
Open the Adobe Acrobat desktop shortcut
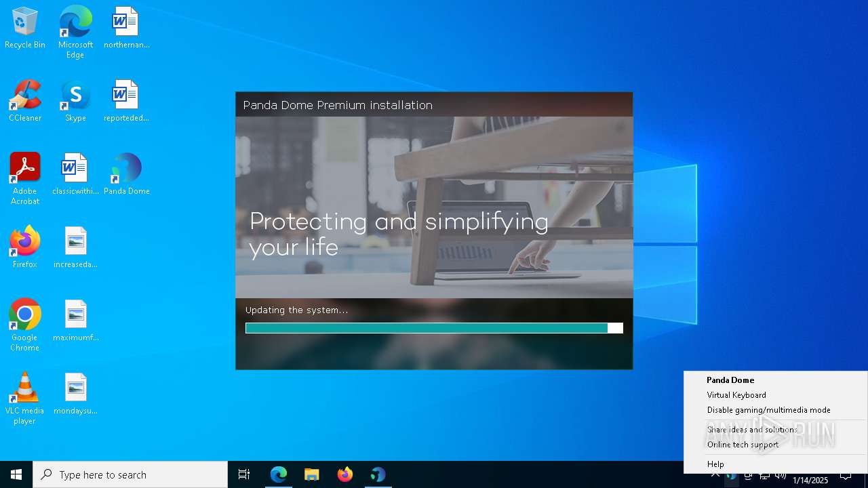point(25,179)
